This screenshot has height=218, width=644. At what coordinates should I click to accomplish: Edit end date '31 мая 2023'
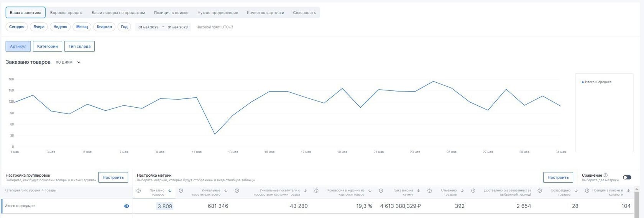coord(178,27)
